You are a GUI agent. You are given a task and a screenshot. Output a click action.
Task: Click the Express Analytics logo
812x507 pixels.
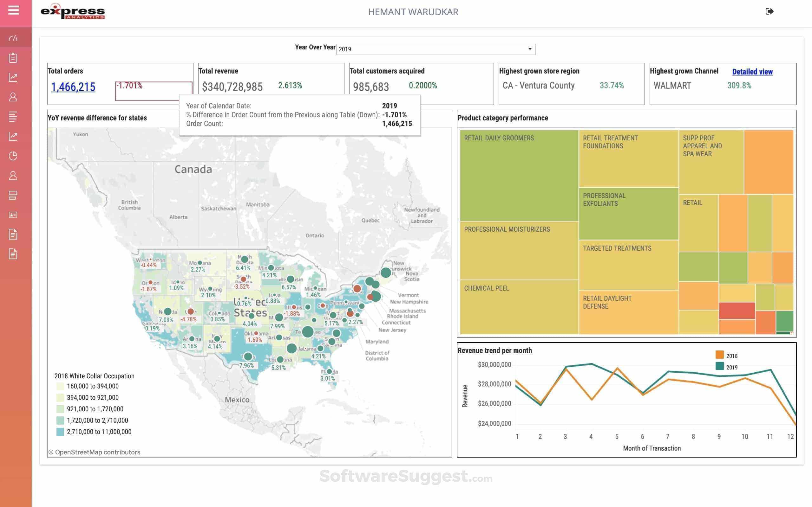point(73,12)
